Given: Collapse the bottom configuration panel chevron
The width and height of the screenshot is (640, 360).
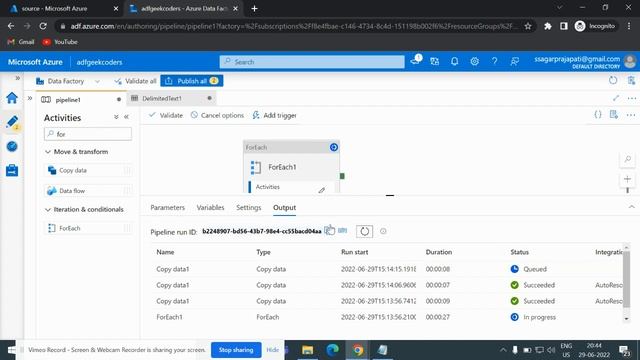Looking at the screenshot, I should point(631,207).
